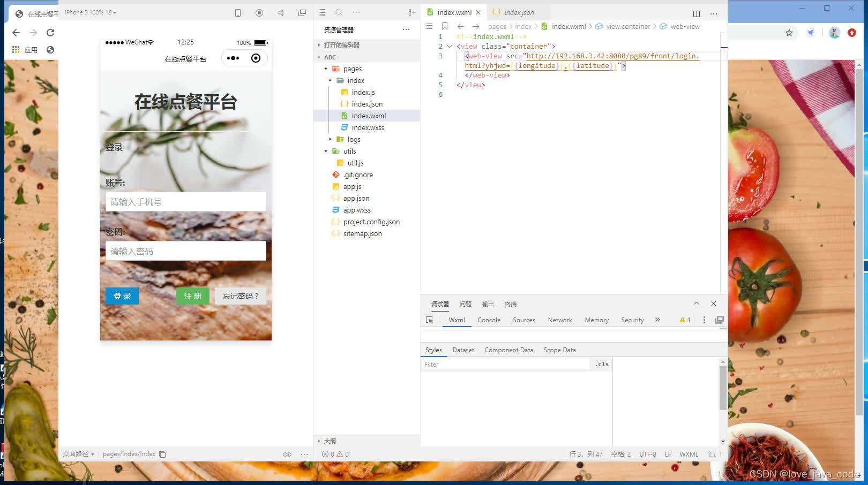Expand the logs folder in the file tree
868x485 pixels.
[x=331, y=139]
